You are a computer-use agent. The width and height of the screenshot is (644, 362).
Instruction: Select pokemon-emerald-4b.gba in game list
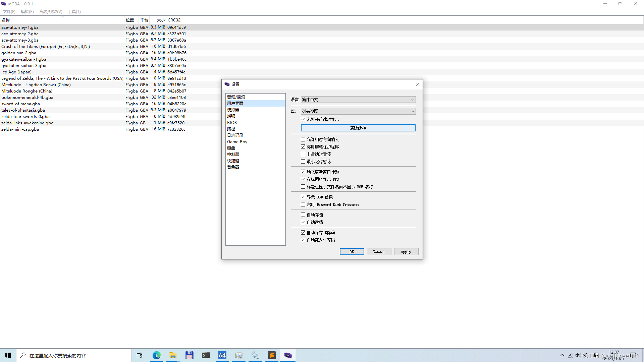pos(27,98)
